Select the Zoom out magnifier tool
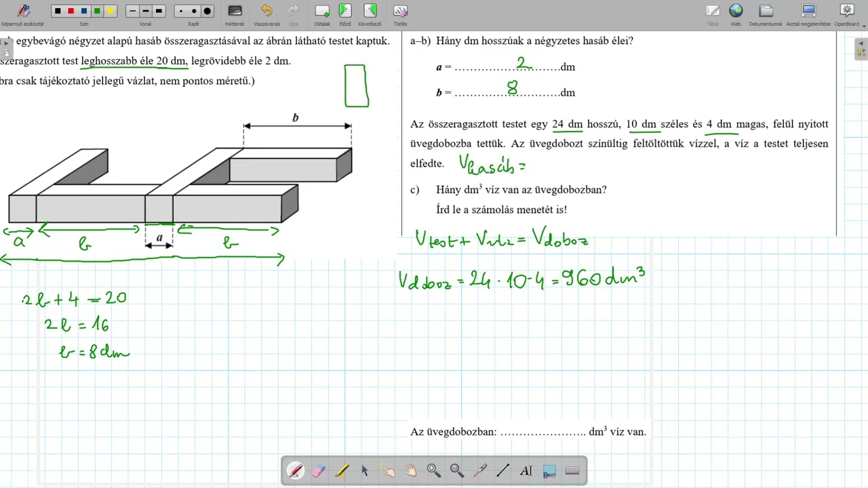868x488 pixels. click(x=457, y=470)
